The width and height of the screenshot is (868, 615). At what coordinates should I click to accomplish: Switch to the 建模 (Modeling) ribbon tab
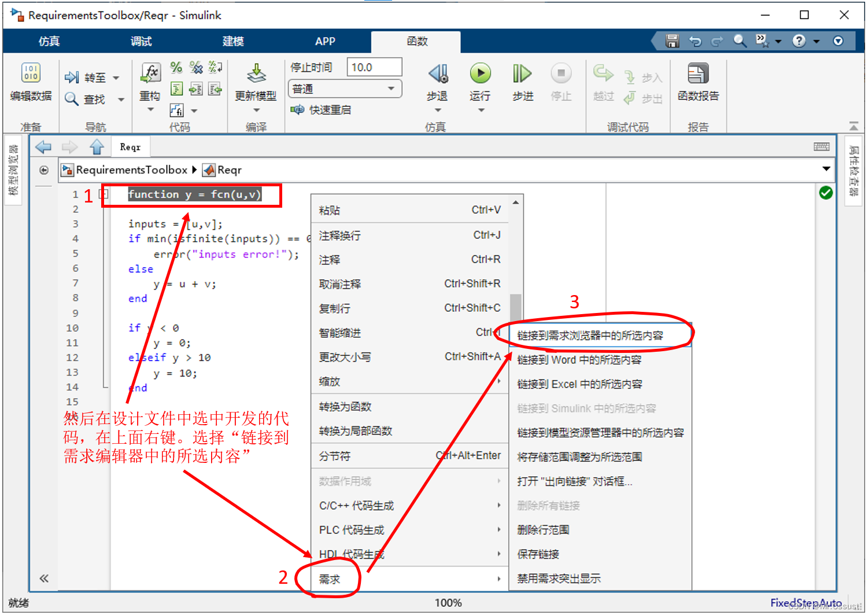[233, 42]
